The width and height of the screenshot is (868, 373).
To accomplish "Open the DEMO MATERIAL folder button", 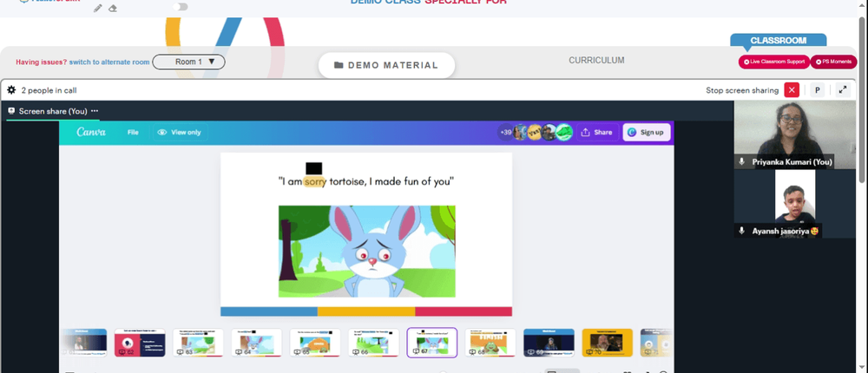I will (386, 65).
